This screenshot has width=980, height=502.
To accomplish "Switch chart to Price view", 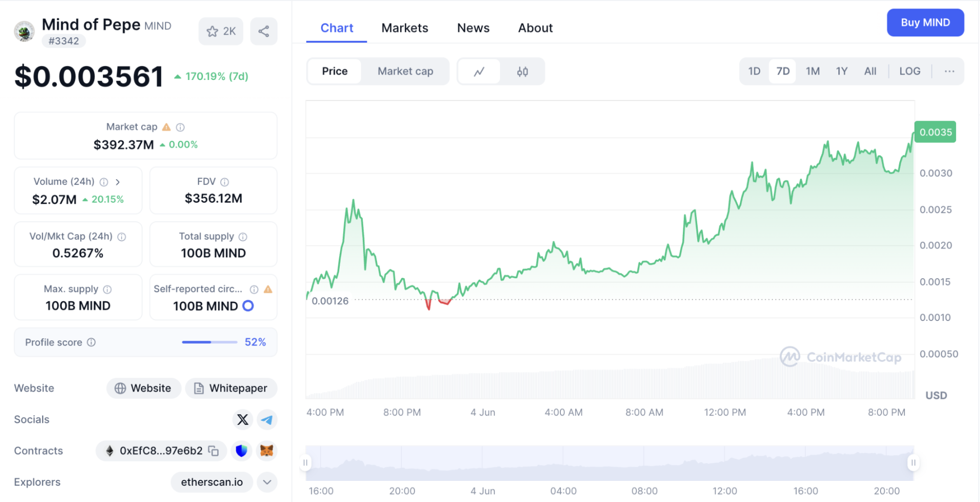I will point(335,71).
